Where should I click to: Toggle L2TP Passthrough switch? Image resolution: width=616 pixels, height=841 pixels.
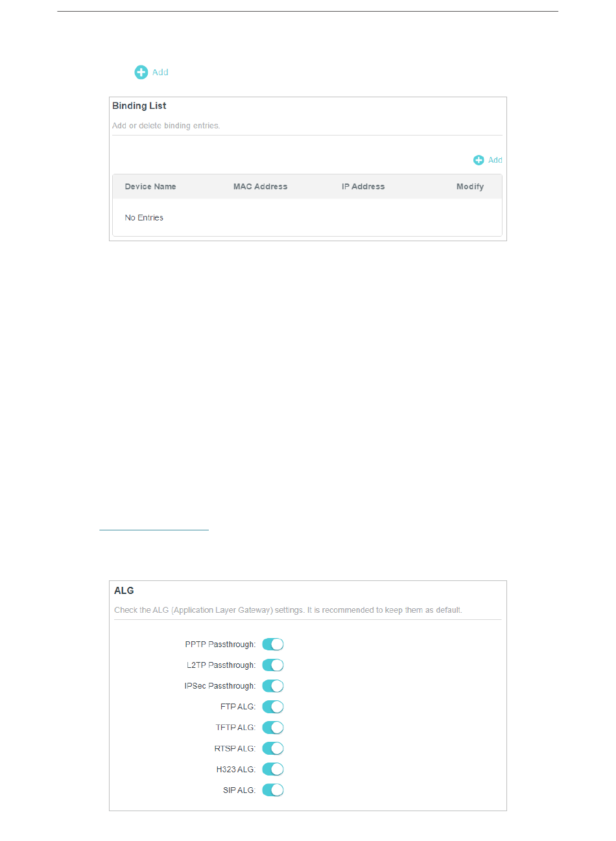(273, 665)
